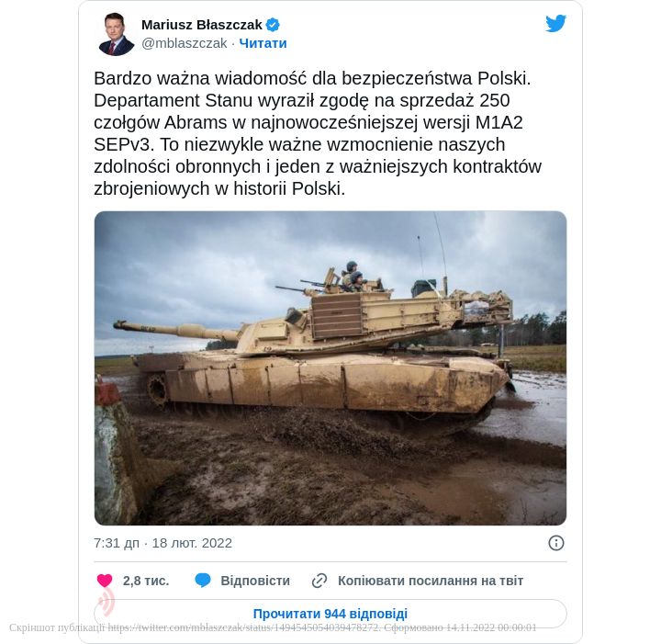This screenshot has height=644, width=661.
Task: Click the blue reply bubble icon
Action: (203, 581)
